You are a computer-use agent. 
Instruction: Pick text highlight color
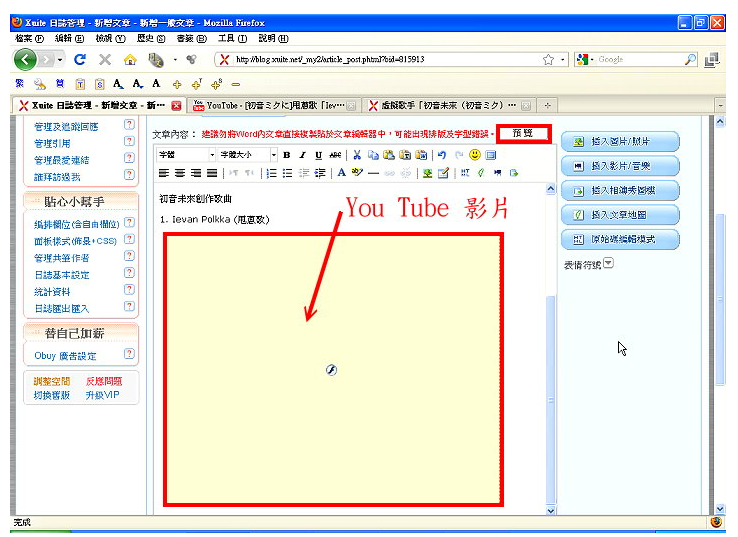tap(358, 173)
